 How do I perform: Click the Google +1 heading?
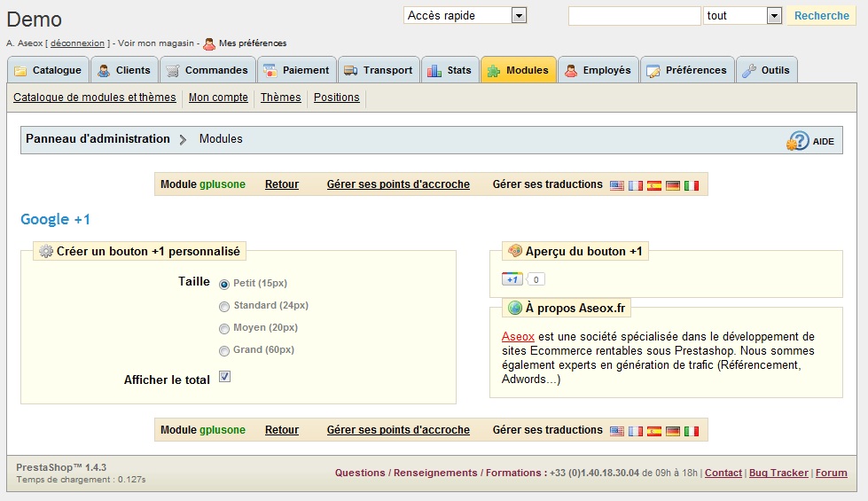[55, 219]
